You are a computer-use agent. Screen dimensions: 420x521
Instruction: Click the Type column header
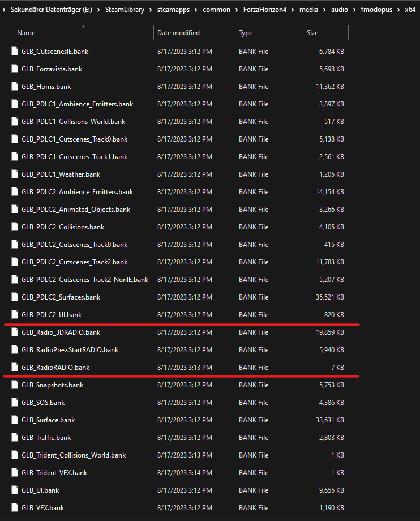[246, 33]
